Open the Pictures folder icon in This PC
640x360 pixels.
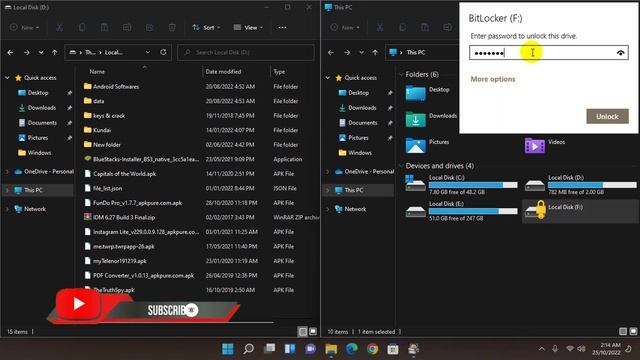pyautogui.click(x=416, y=146)
